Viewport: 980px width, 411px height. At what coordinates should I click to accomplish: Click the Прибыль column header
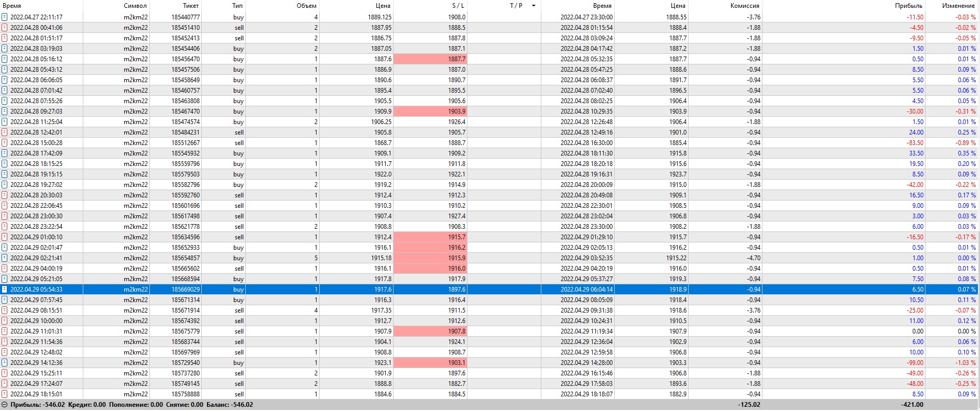click(x=909, y=6)
